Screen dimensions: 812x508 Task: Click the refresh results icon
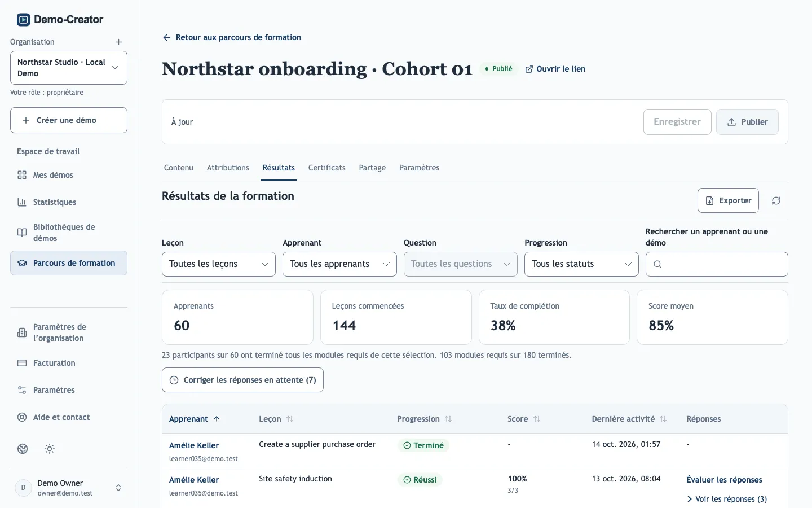(776, 201)
